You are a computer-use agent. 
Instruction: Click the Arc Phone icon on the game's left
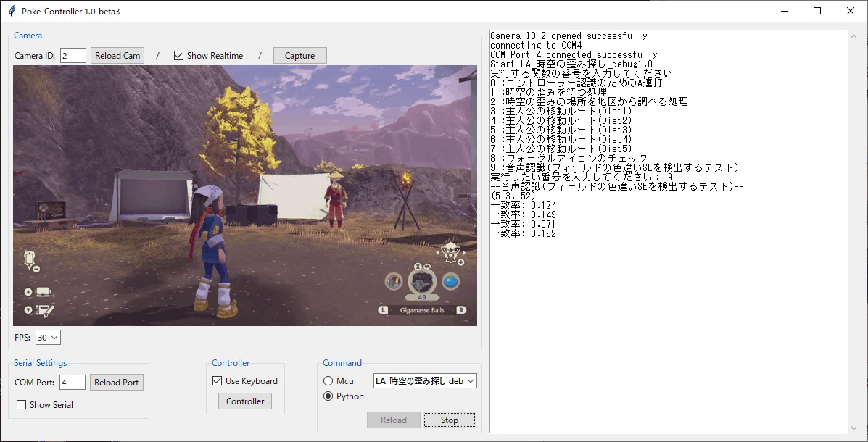tap(30, 260)
